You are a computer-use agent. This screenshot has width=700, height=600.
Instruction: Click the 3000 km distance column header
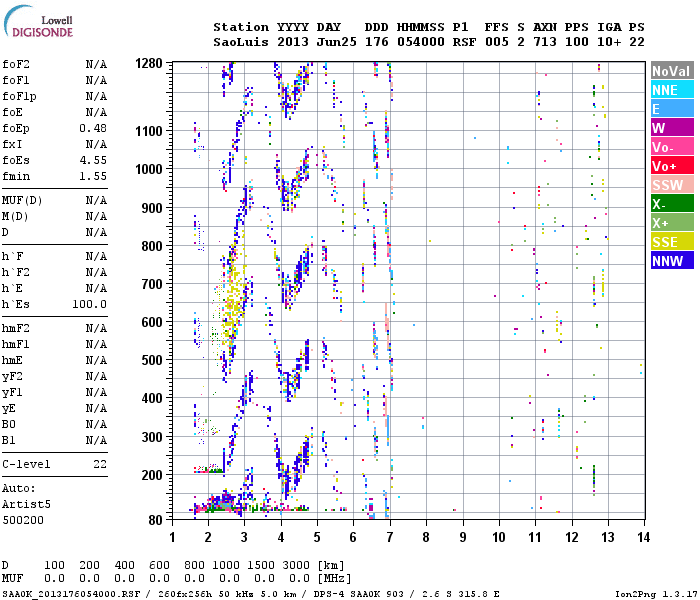tap(296, 566)
